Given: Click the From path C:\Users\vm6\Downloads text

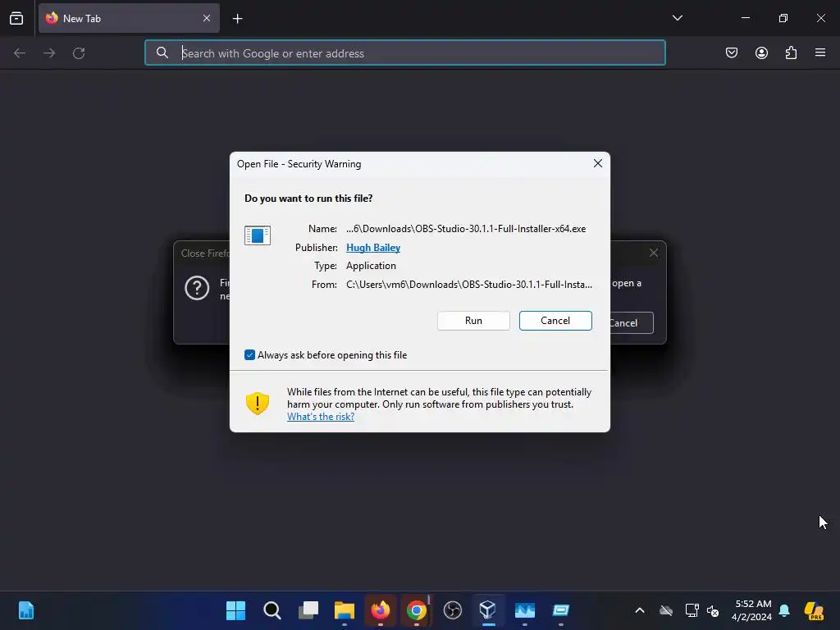Looking at the screenshot, I should coord(469,285).
